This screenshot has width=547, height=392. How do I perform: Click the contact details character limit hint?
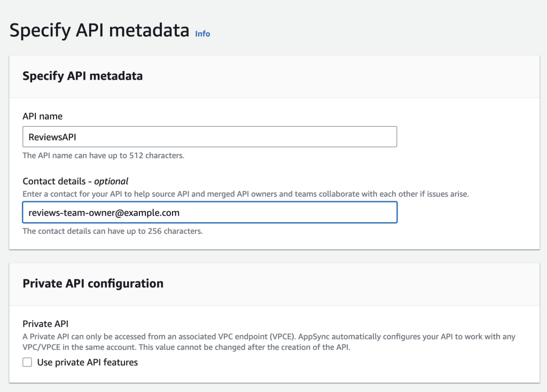(99, 231)
